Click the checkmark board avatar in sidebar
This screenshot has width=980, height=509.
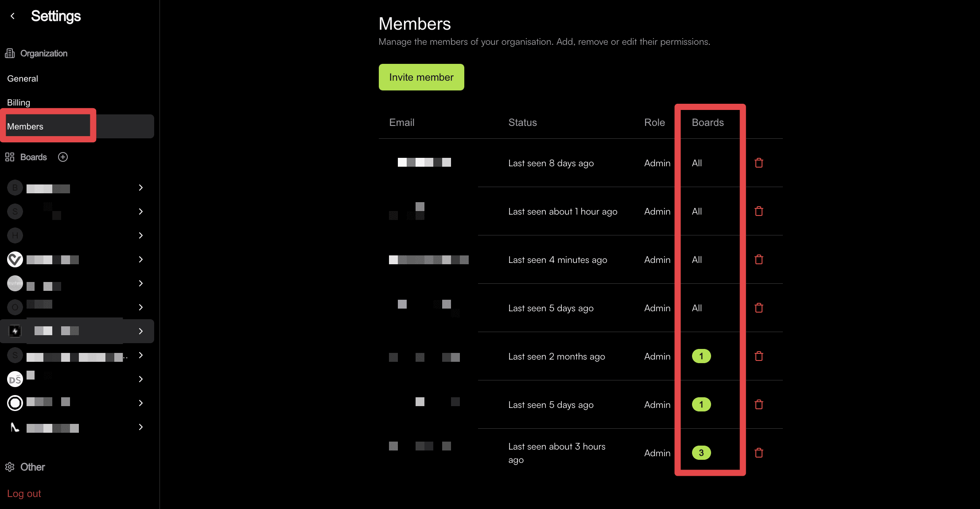(15, 259)
